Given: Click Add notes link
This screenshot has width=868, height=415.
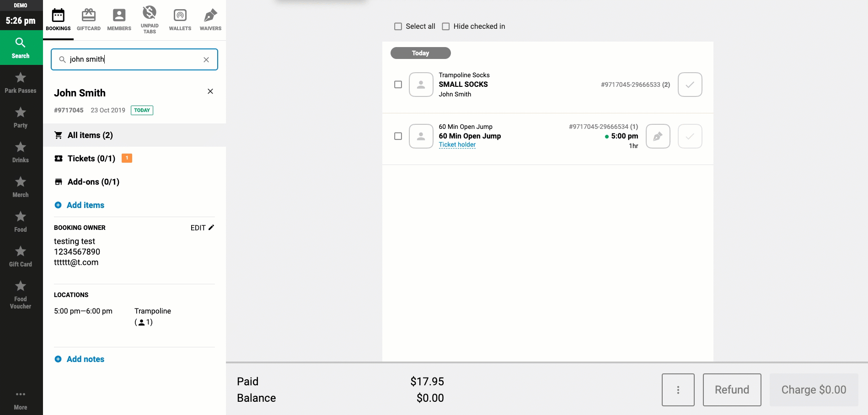Looking at the screenshot, I should click(80, 359).
